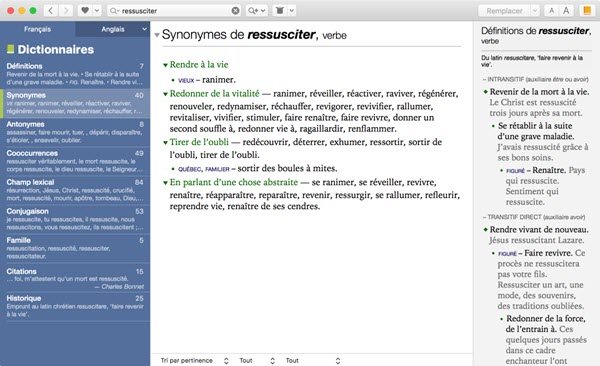The width and height of the screenshot is (600, 366).
Task: Open the chevron dropdown beside Anglais
Action: (144, 29)
